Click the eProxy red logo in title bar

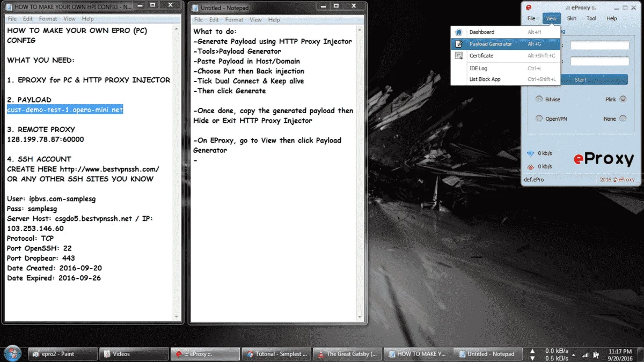(529, 8)
